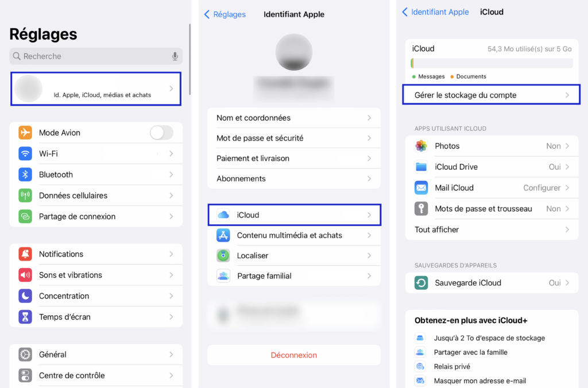Click the Recherche search field
Screen dimensions: 588x388
coord(96,56)
